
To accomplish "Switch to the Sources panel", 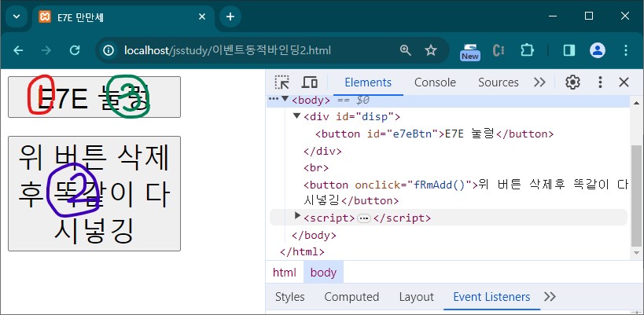I will tap(499, 82).
